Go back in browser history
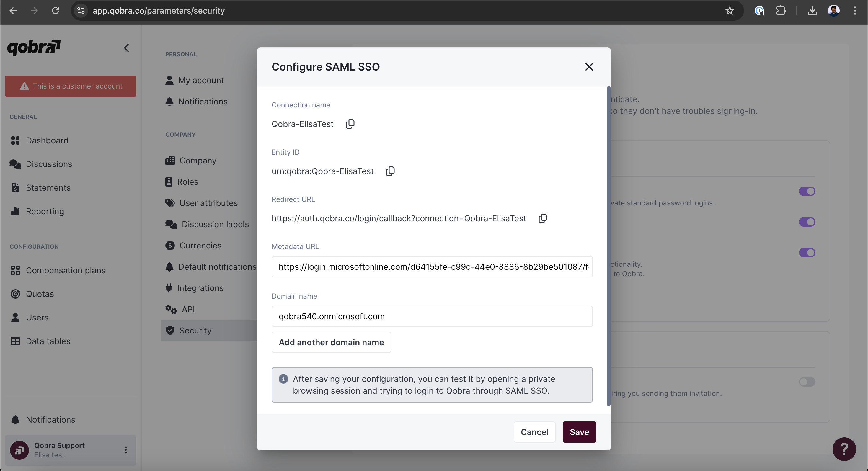Viewport: 868px width, 471px height. [x=13, y=11]
